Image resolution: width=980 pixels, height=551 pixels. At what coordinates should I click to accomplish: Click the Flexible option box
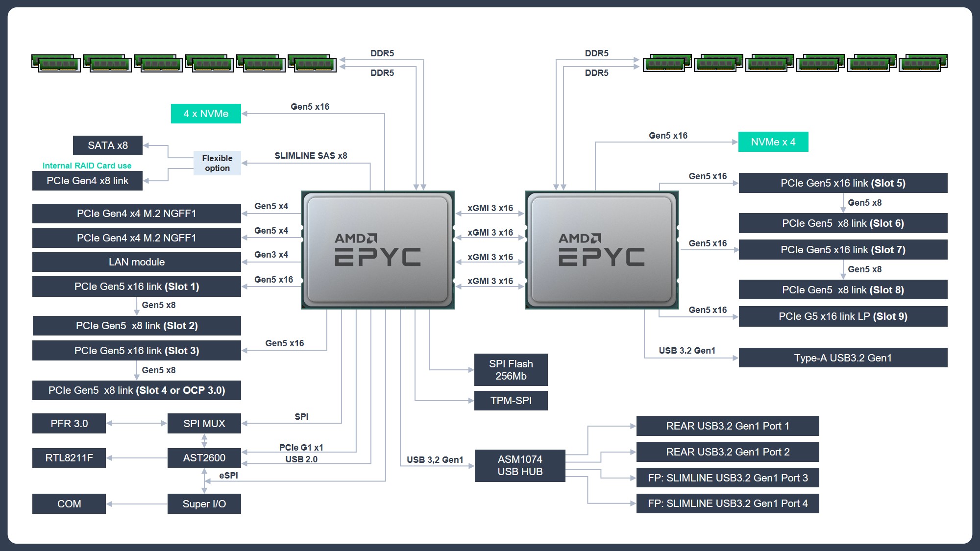coord(217,163)
